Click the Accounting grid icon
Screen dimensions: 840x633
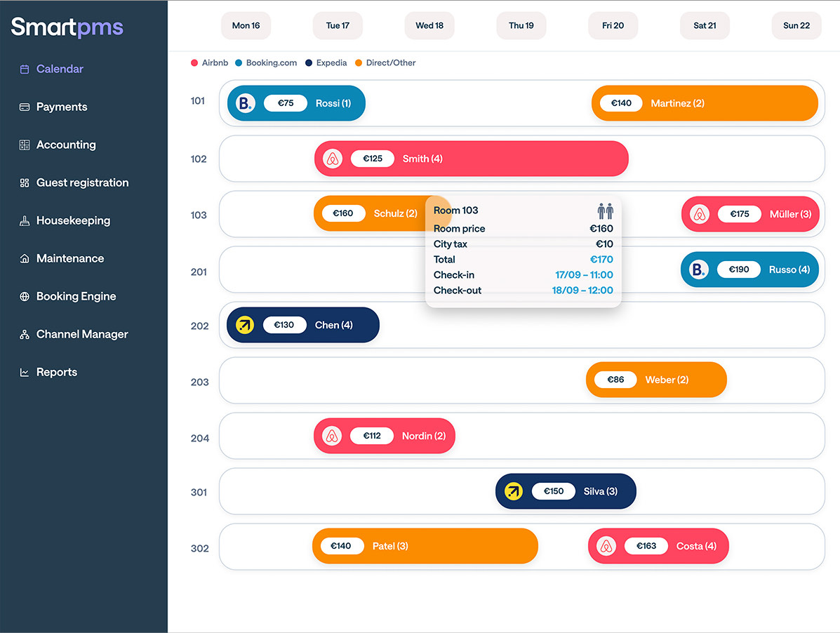tap(24, 145)
